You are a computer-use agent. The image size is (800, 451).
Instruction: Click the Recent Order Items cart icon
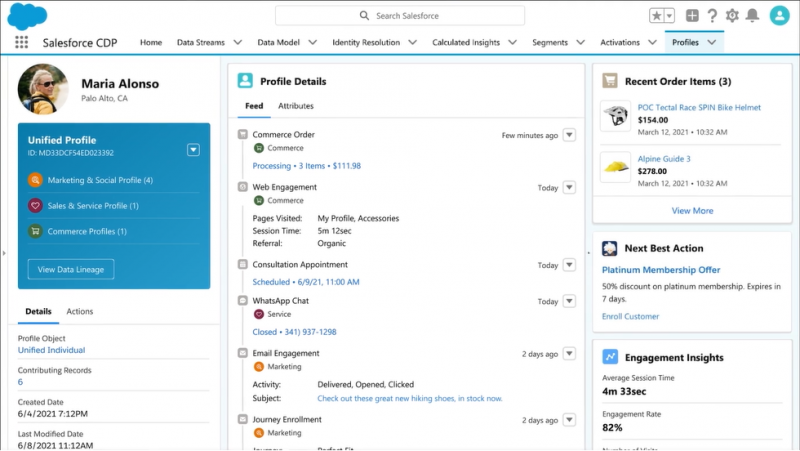tap(610, 81)
